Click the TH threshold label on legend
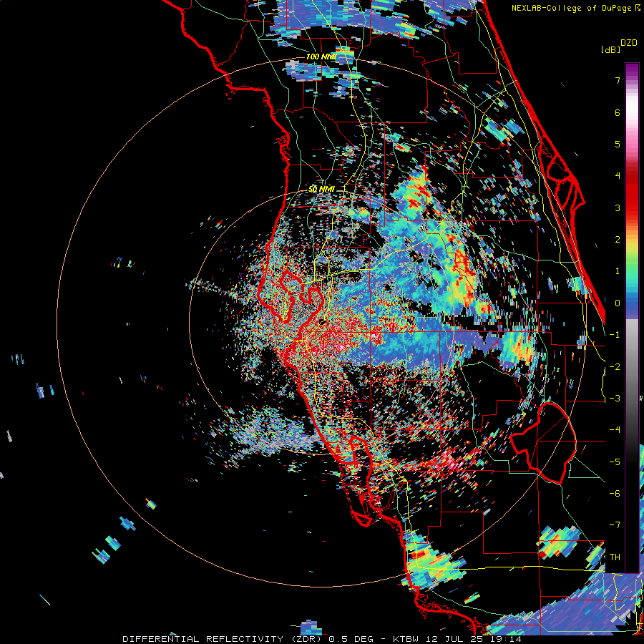Viewport: 644px width, 644px height. pos(615,557)
